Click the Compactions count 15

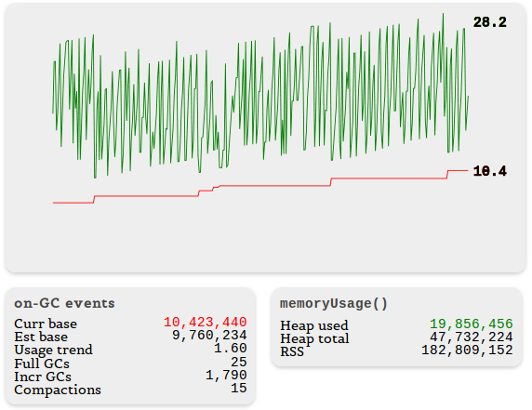239,388
